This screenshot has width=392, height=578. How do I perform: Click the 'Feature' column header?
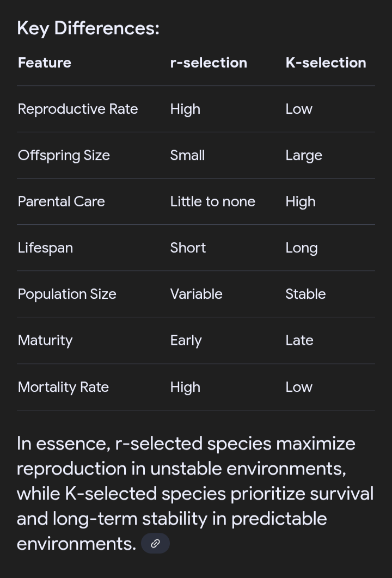[45, 63]
